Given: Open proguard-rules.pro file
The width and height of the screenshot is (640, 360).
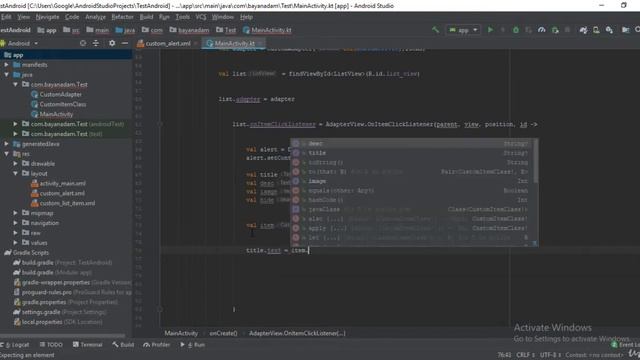Looking at the screenshot, I should point(73,292).
